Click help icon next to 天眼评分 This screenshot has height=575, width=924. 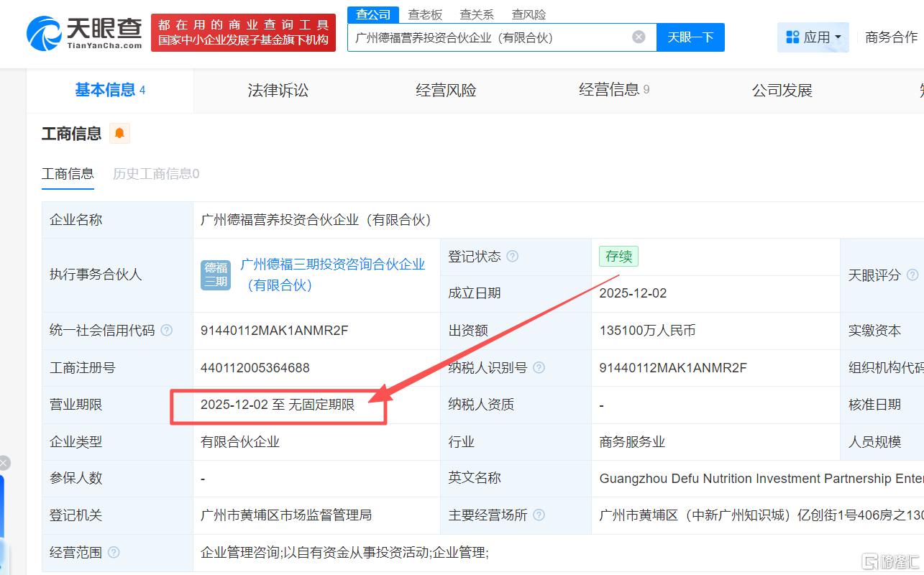tap(912, 275)
